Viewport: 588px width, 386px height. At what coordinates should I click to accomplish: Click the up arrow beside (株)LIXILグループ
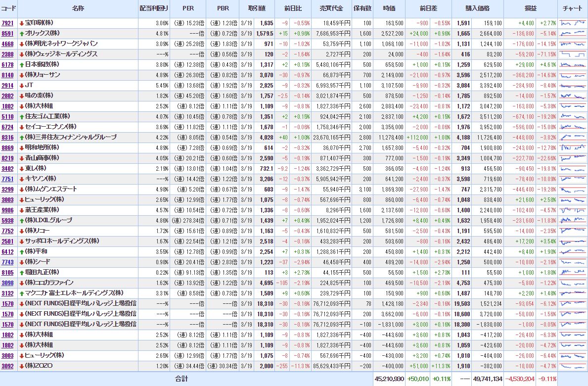click(x=22, y=220)
